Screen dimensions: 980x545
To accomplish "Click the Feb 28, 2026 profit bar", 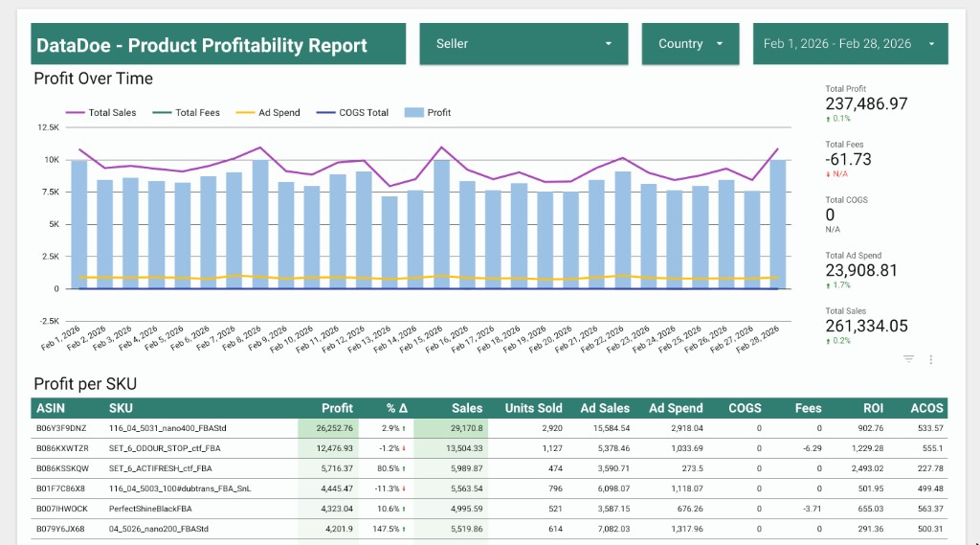I will tap(777, 225).
